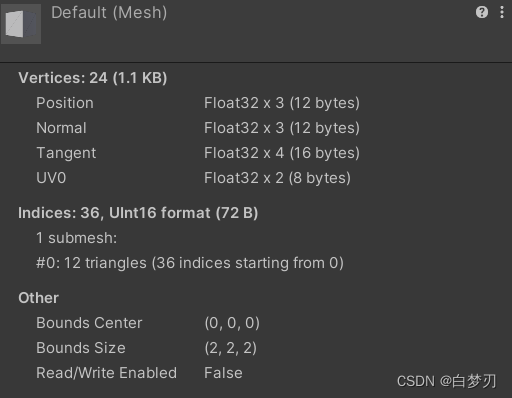
Task: Click Position format Float32 x 3 value
Action: pos(282,103)
